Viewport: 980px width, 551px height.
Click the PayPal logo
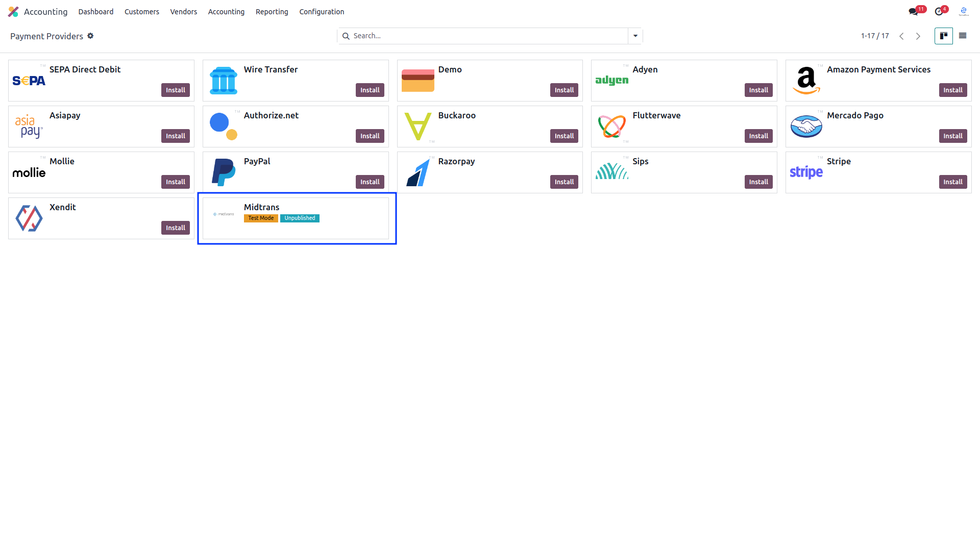click(x=224, y=172)
